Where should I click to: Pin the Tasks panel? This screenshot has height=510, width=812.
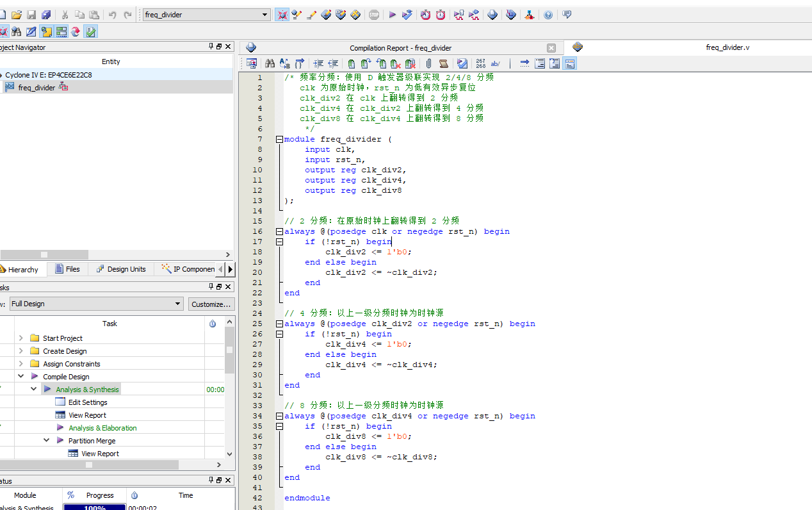pos(211,286)
